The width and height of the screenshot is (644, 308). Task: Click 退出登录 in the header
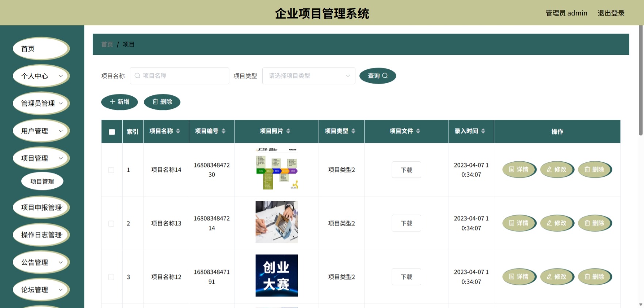(x=611, y=13)
